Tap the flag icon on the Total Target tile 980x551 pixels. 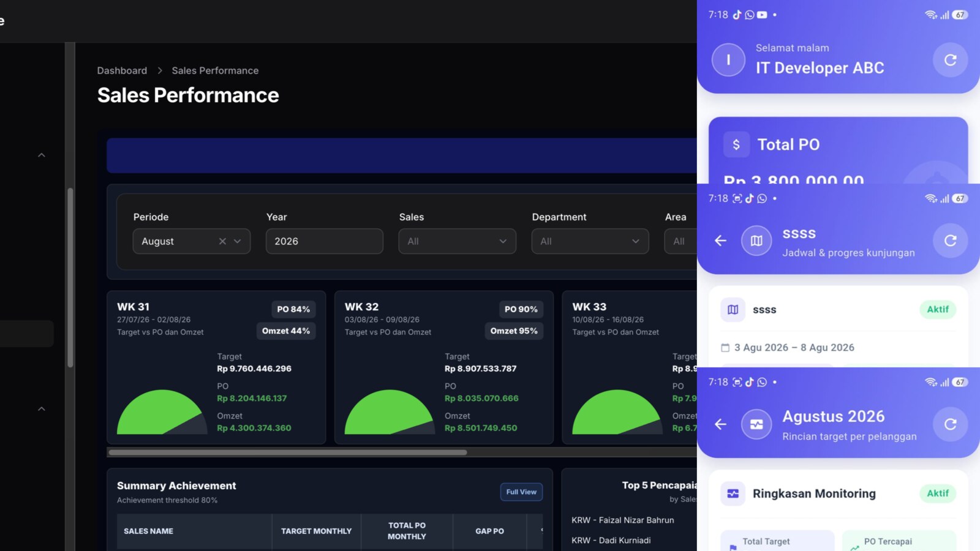pos(733,548)
